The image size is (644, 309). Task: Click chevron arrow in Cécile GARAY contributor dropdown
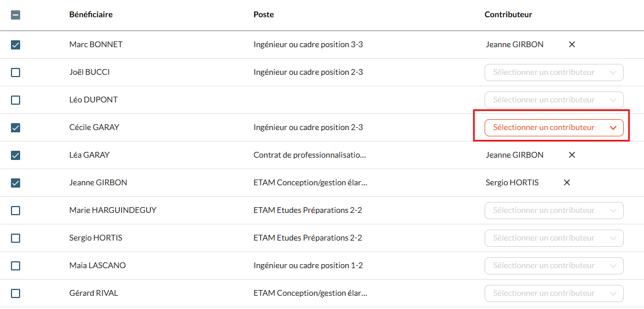[x=613, y=128]
